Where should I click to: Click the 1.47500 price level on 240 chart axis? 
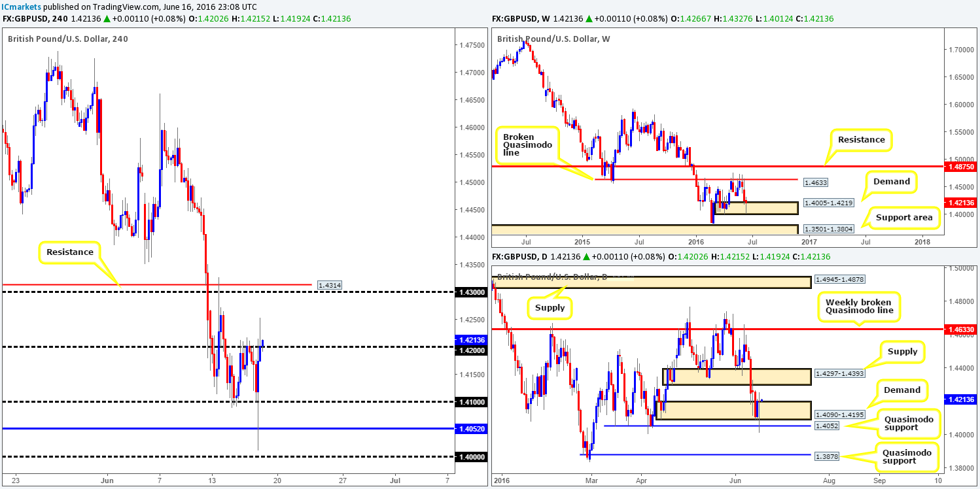coord(471,45)
